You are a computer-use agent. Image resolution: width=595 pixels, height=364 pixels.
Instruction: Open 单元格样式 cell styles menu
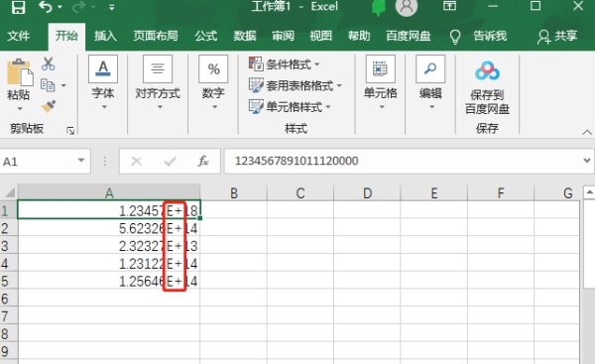point(290,107)
